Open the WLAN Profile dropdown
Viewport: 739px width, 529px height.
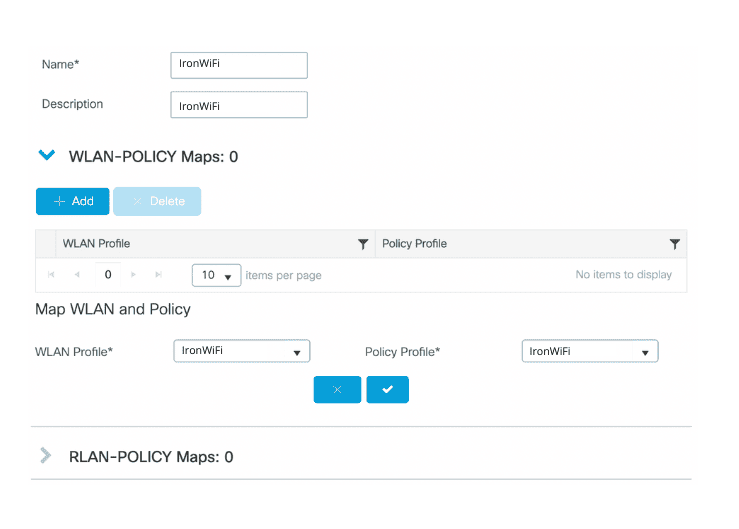click(x=241, y=351)
